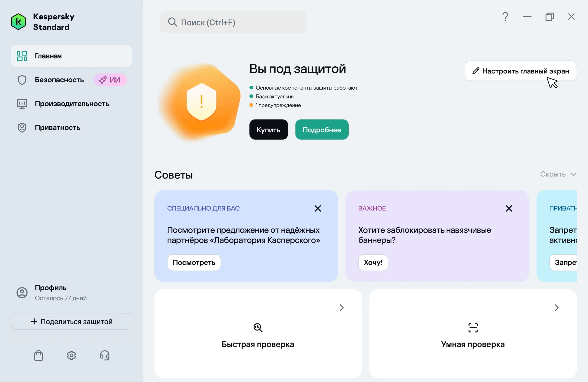Screen dimensions: 588x382
Task: Click the ПРИВАТН advice card heading
Action: [x=563, y=208]
